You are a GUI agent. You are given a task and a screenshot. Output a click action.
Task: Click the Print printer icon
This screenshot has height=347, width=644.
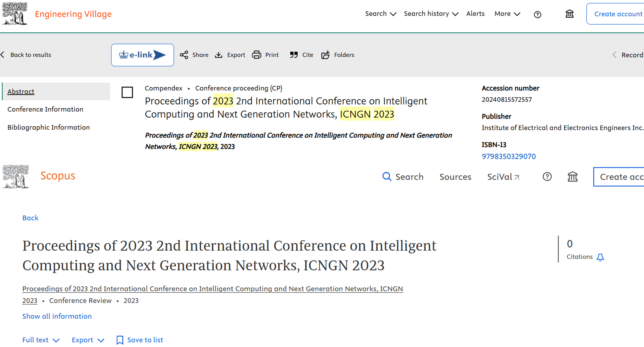coord(256,55)
